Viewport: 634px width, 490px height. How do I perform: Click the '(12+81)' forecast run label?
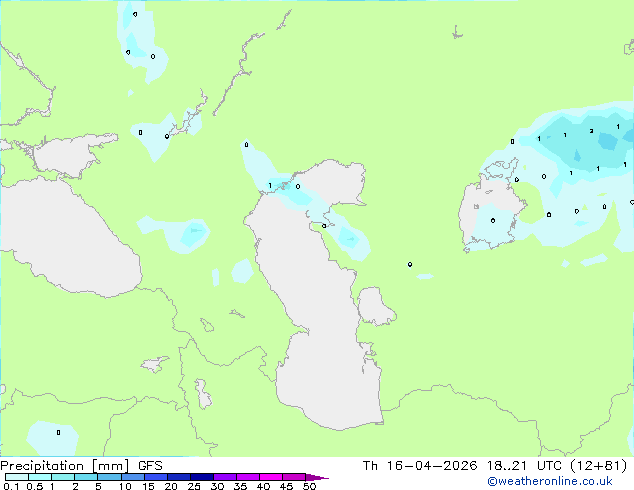click(598, 466)
